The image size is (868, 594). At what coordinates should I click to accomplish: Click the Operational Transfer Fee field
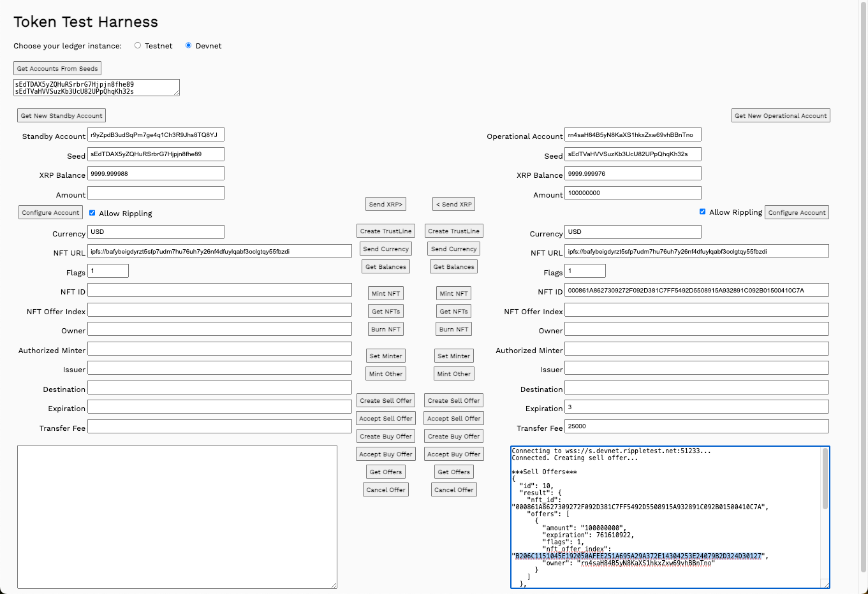click(x=696, y=426)
